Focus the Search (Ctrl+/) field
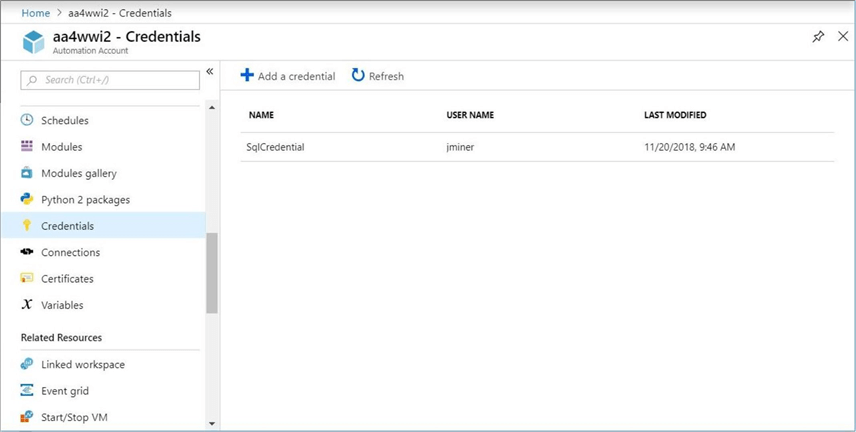The width and height of the screenshot is (856, 432). (x=110, y=80)
